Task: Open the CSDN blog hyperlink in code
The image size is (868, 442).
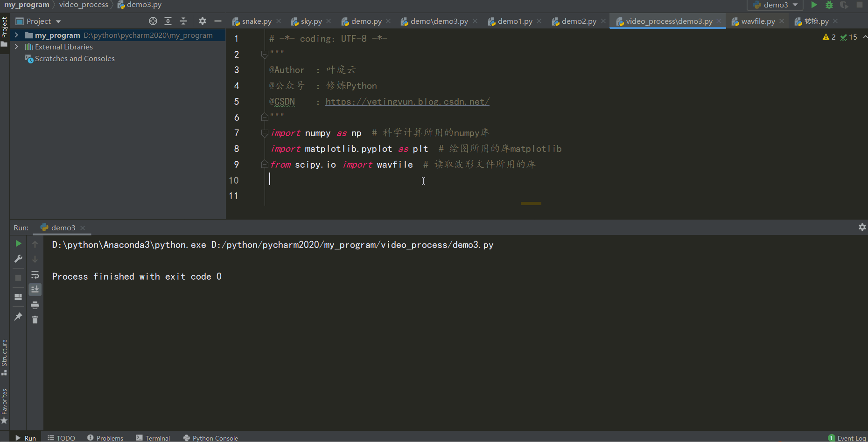Action: (407, 102)
